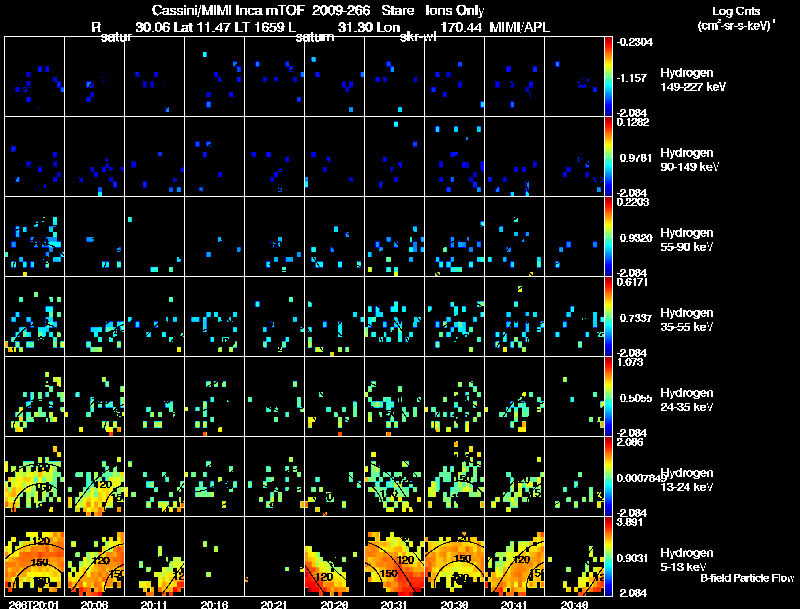The height and width of the screenshot is (609, 800).
Task: Click the 'MIMI/APL' credit text
Action: click(519, 28)
